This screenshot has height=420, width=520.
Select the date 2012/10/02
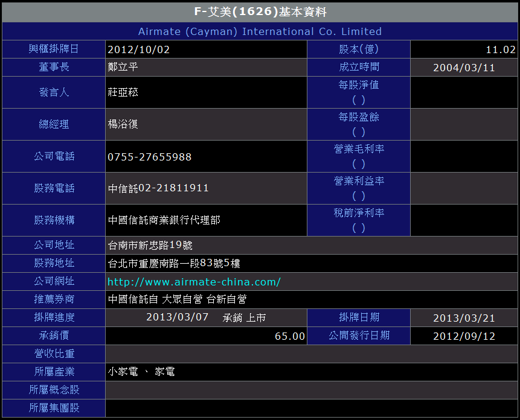pos(139,49)
